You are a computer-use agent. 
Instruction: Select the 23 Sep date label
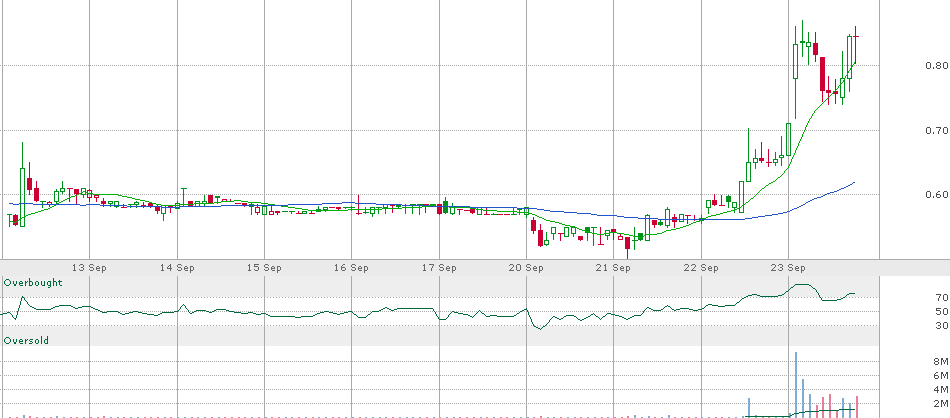tap(789, 268)
